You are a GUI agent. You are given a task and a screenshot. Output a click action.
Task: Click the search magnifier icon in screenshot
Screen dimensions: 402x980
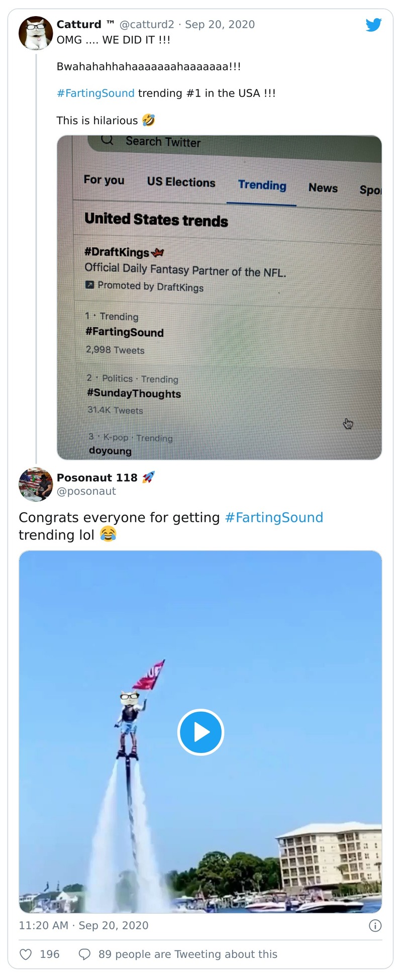107,140
